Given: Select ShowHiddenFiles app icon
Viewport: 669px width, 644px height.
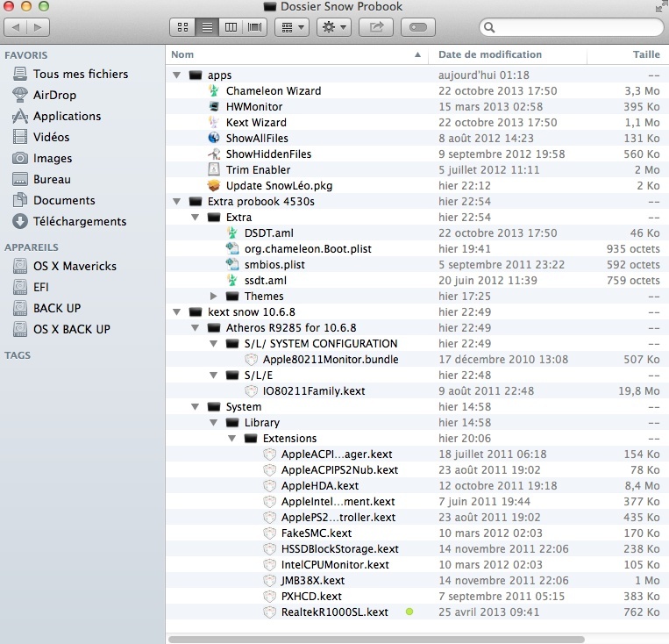Looking at the screenshot, I should tap(214, 154).
